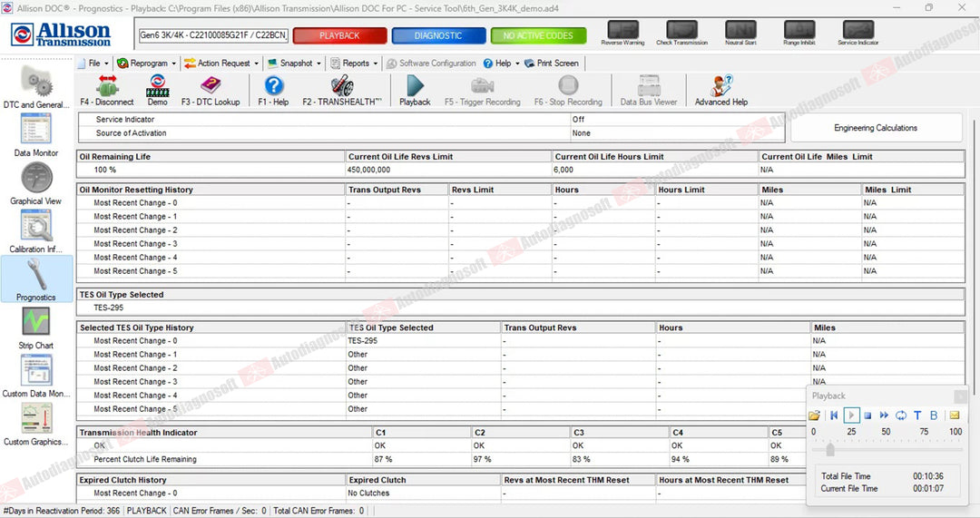The image size is (980, 518).
Task: Rewind playback to the start
Action: (834, 415)
